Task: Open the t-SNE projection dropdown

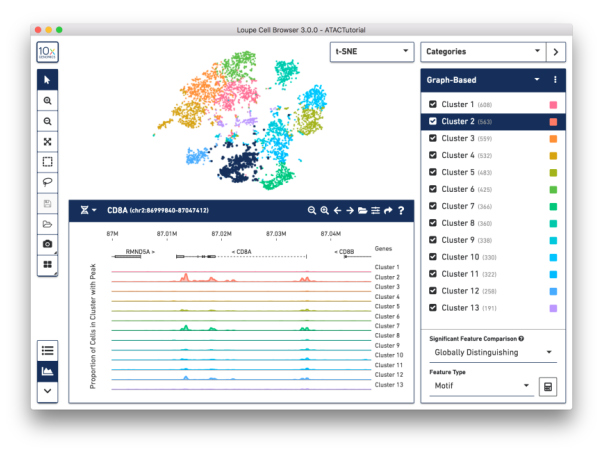Action: pyautogui.click(x=371, y=51)
